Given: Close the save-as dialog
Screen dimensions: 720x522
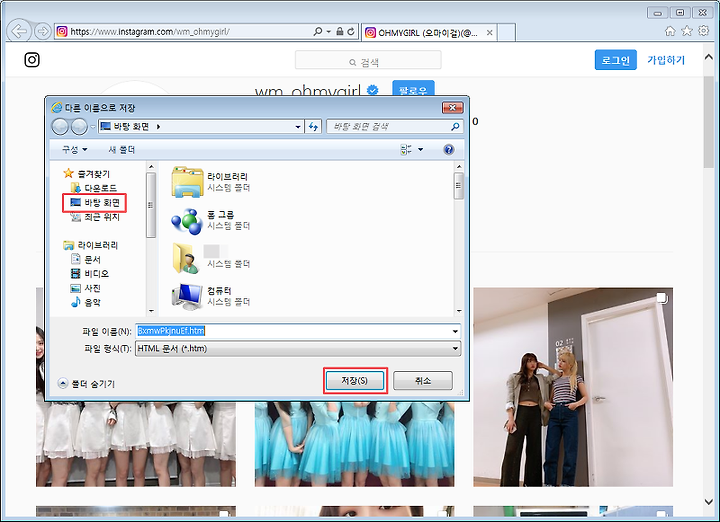Looking at the screenshot, I should (x=452, y=107).
